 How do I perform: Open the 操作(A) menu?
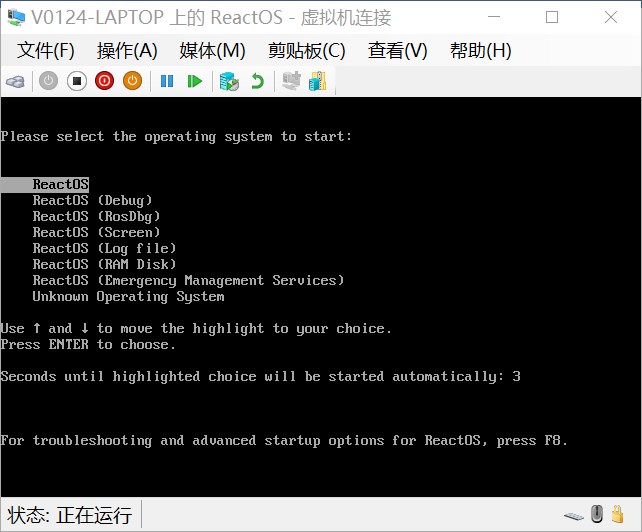pos(127,51)
